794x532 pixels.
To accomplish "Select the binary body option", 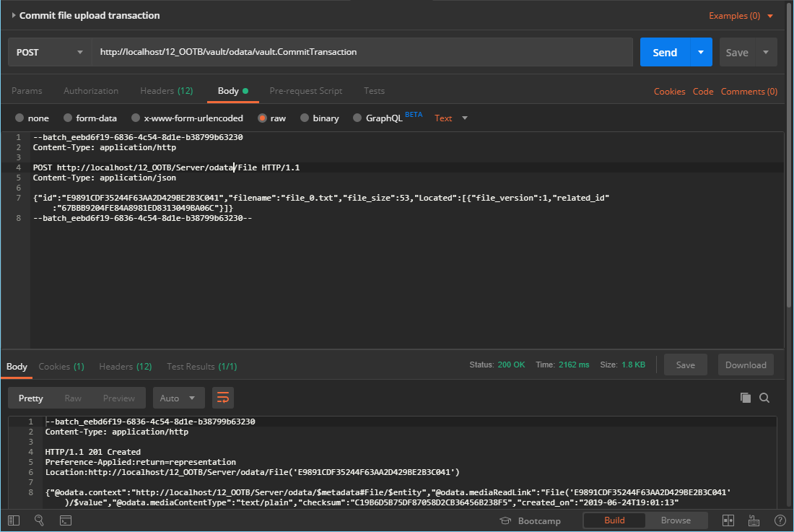I will click(x=319, y=118).
